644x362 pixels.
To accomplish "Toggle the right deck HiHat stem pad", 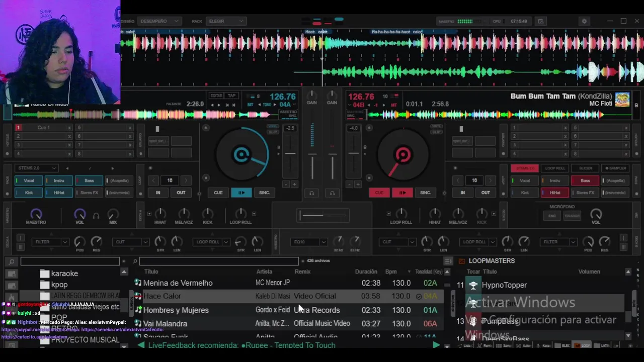I will tap(554, 193).
